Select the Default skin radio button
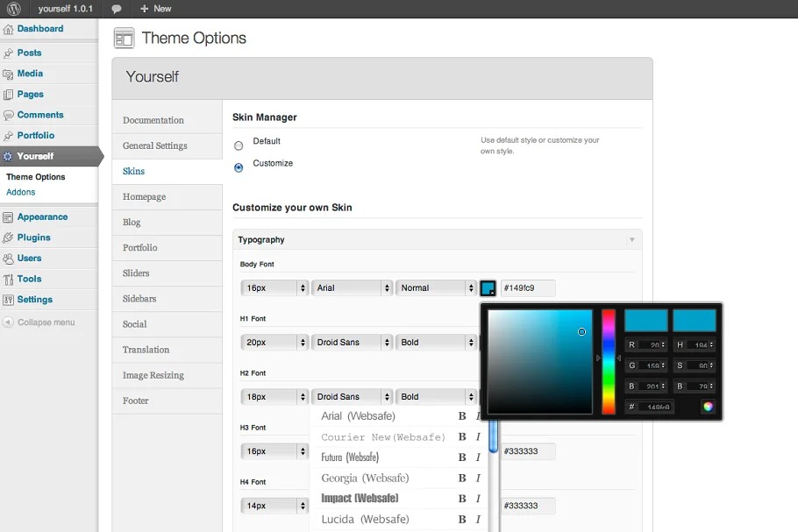Screen dimensions: 798x532 pyautogui.click(x=239, y=145)
